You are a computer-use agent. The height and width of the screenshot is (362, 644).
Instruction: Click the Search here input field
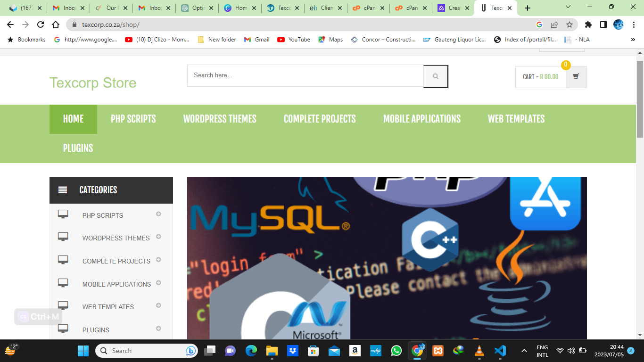click(305, 75)
